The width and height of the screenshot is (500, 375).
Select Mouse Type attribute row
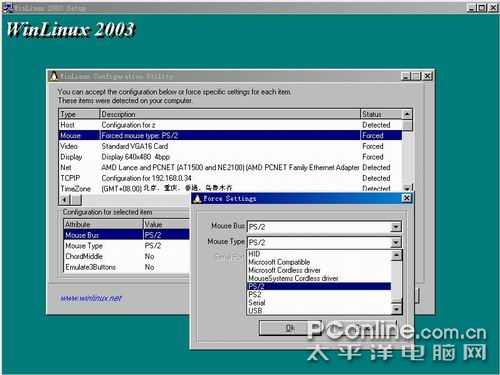(x=127, y=246)
